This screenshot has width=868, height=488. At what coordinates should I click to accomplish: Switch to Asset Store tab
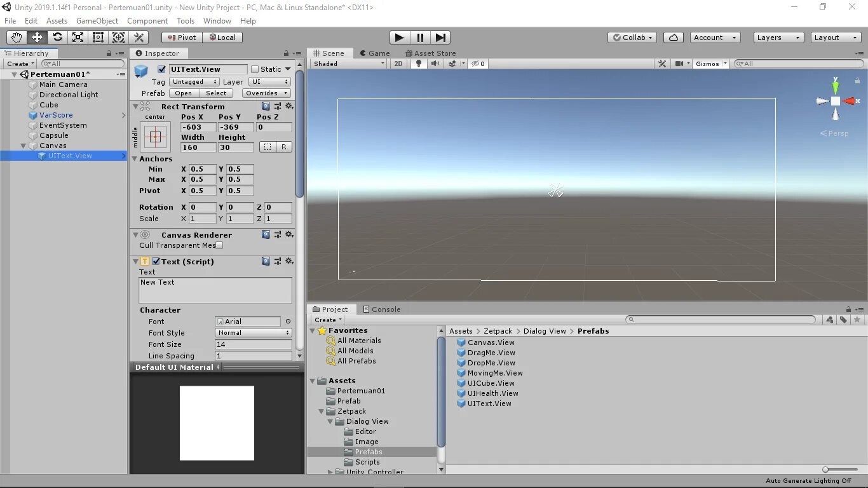pyautogui.click(x=430, y=53)
